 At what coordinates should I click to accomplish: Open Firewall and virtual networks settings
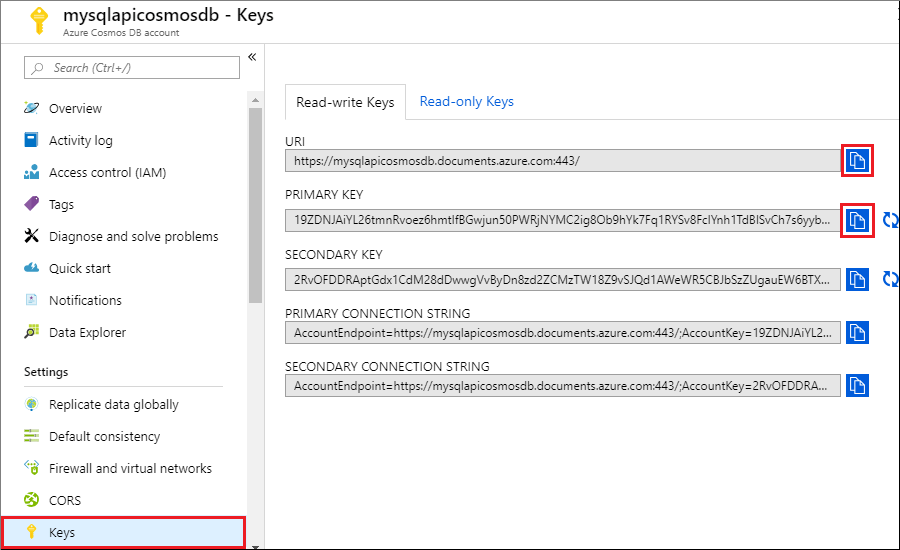click(130, 468)
